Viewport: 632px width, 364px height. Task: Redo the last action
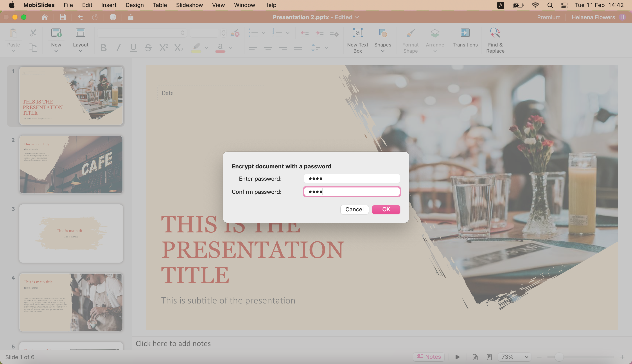pyautogui.click(x=95, y=17)
